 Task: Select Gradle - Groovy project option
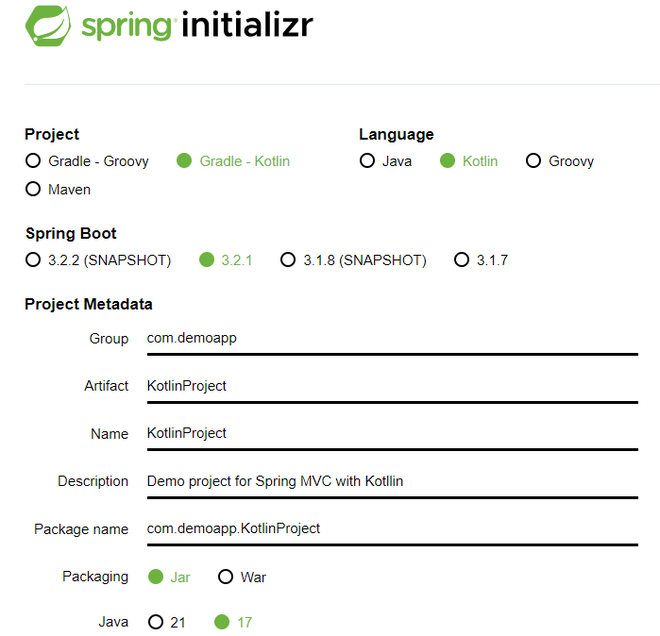coord(33,161)
